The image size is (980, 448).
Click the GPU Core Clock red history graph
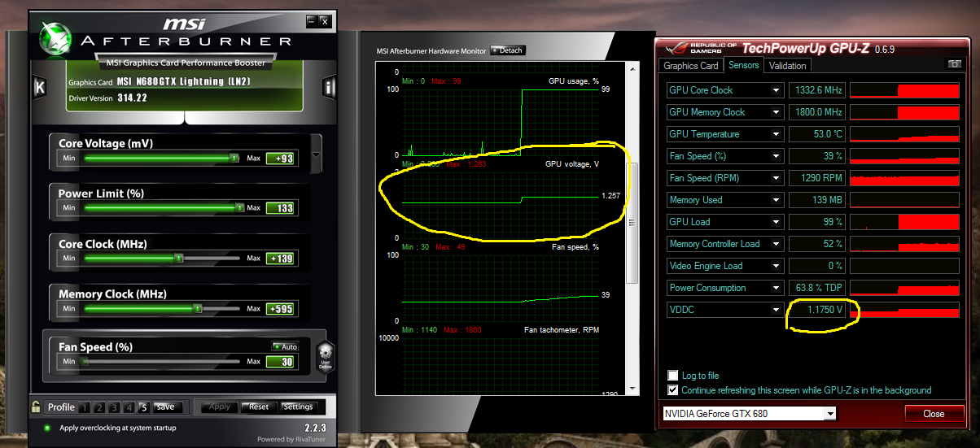click(x=905, y=90)
